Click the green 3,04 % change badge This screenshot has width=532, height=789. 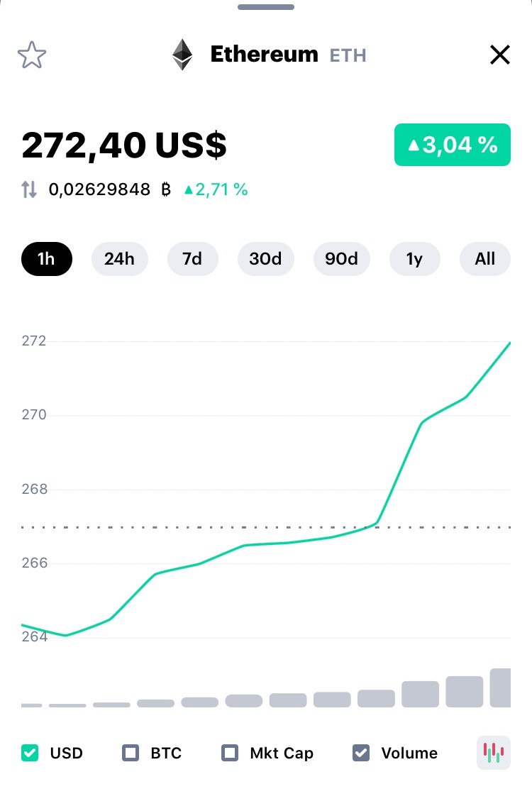coord(452,145)
